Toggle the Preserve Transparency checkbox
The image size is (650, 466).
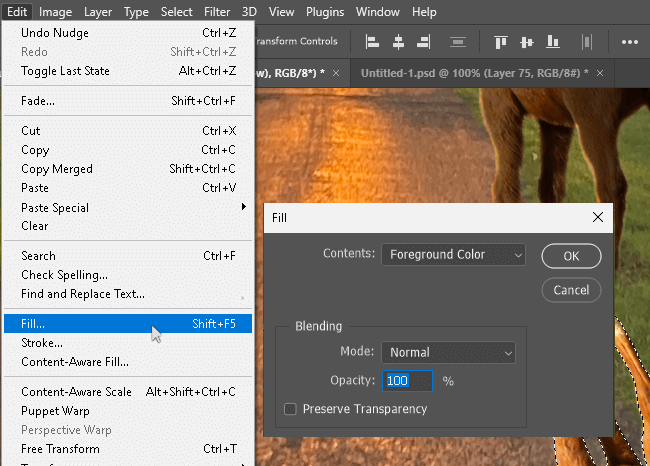[290, 409]
